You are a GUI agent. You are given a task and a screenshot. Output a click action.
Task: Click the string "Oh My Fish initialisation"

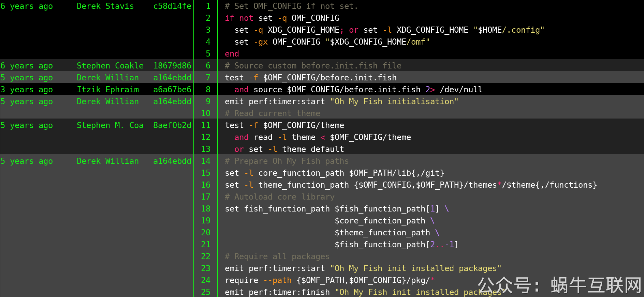[394, 101]
